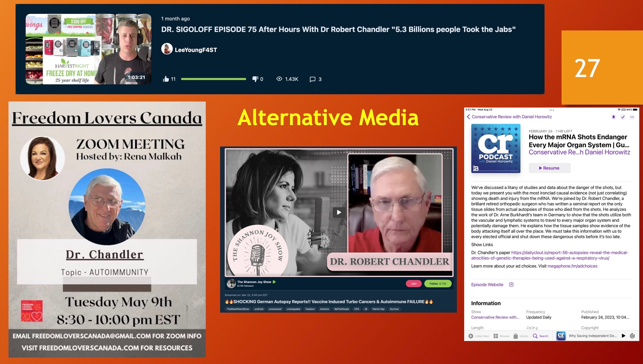The width and height of the screenshot is (643, 364).
Task: Click the Listen Now play-circle icon
Action: (x=471, y=336)
